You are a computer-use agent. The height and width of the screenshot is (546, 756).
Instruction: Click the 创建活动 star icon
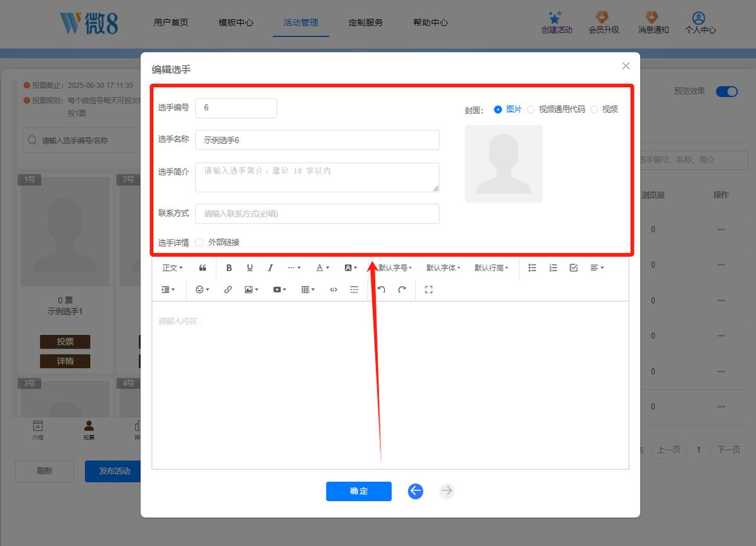(x=554, y=18)
